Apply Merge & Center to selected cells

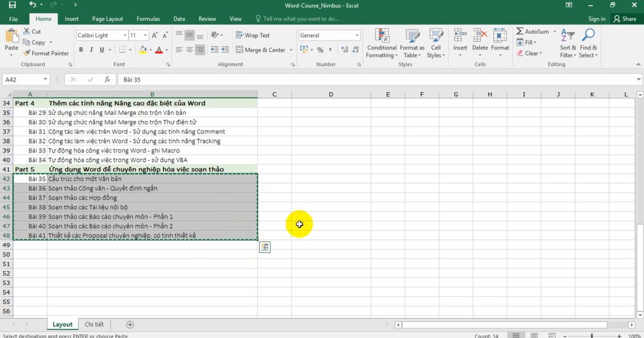point(261,50)
